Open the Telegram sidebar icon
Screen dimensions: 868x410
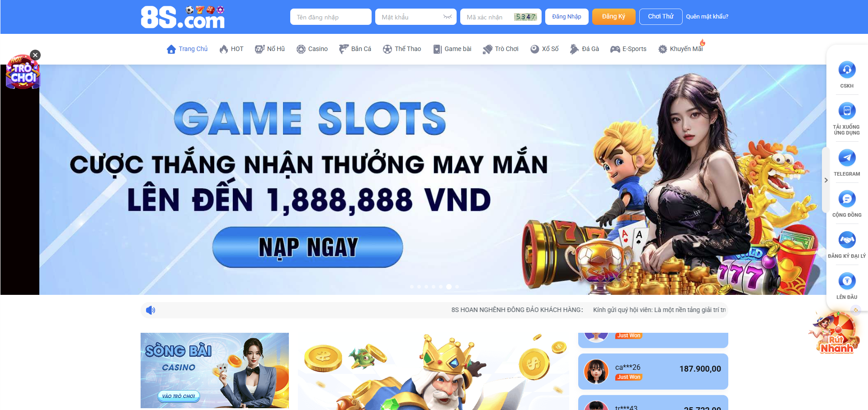pyautogui.click(x=847, y=158)
